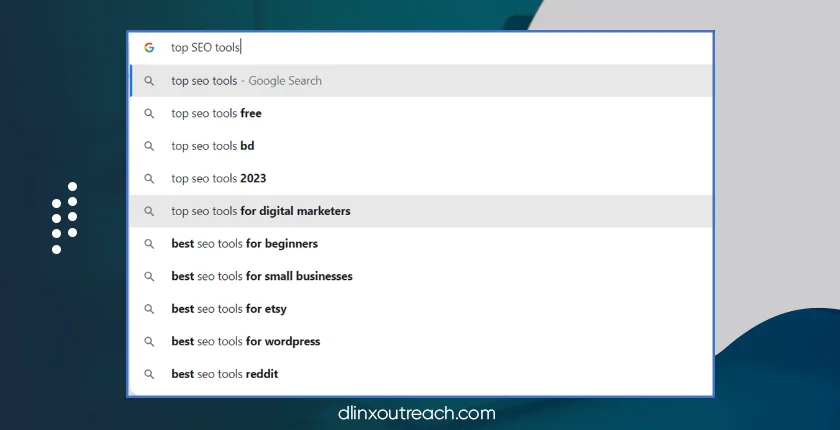
Task: Open 'best seo tools for wordpress' suggestion
Action: [421, 342]
